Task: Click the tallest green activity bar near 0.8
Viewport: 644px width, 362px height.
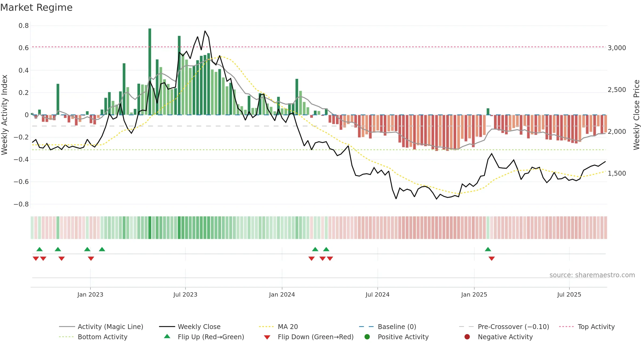Action: (x=150, y=72)
